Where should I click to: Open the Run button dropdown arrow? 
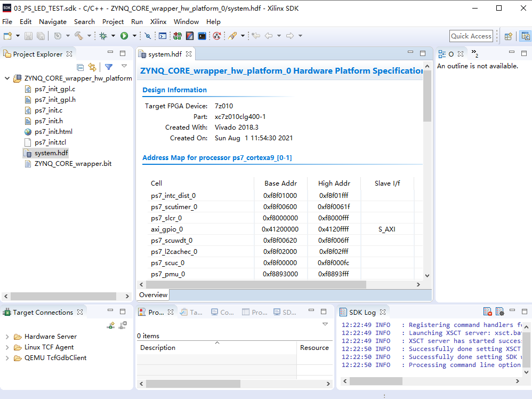point(134,36)
